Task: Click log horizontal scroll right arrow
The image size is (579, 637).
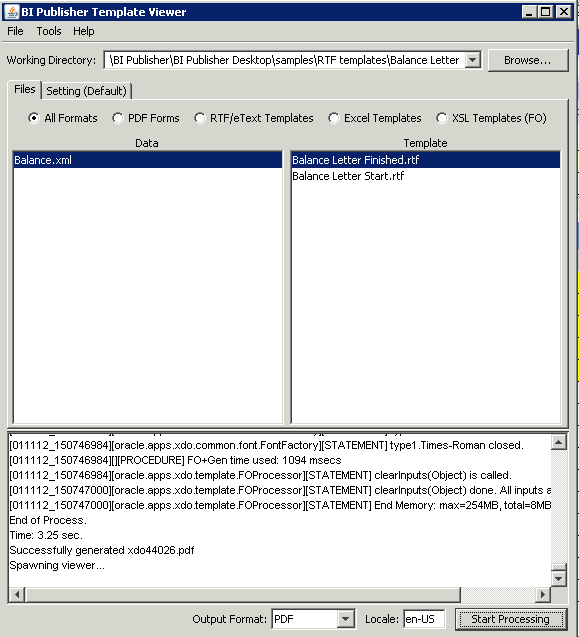Action: (x=542, y=594)
